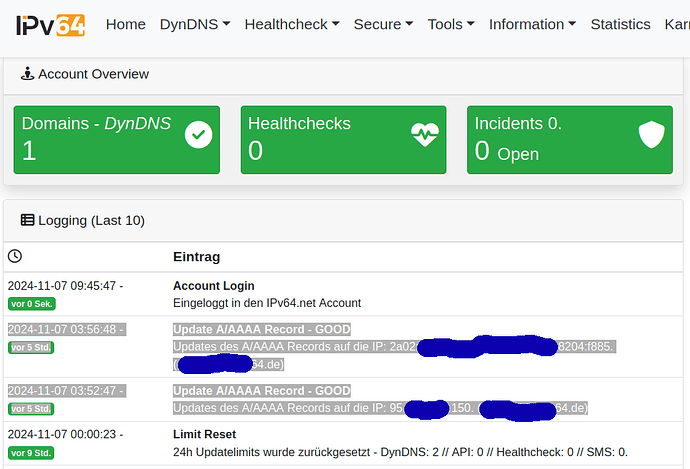Viewport: 690px width, 469px height.
Task: Click the heartbeat icon on Healthchecks card
Action: 425,135
